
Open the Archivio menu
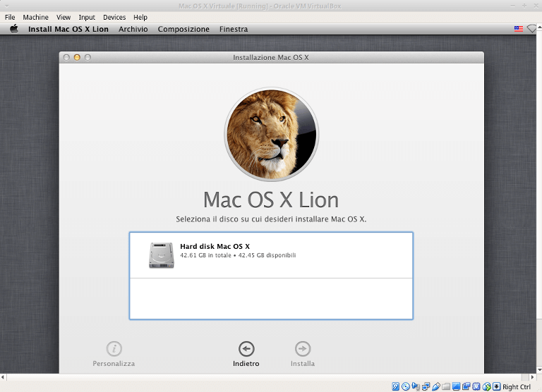tap(133, 29)
